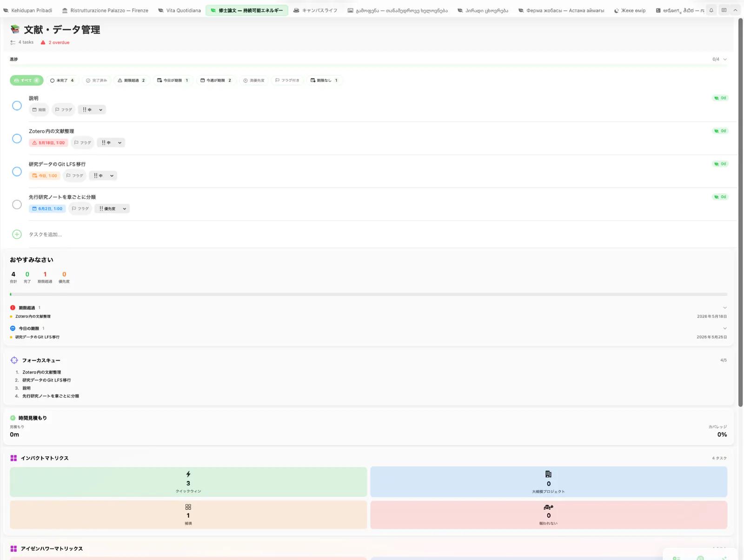
Task: Open the notifications bell icon
Action: coord(711,10)
